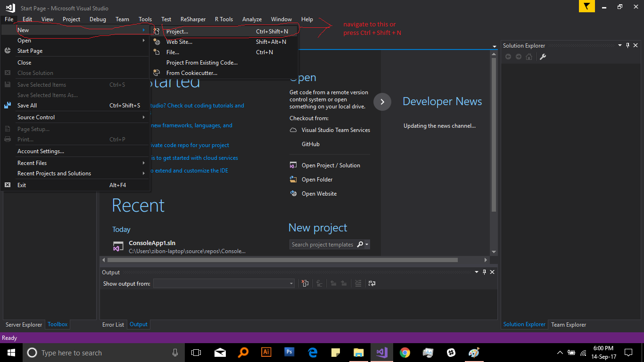
Task: Click the Web Site globe icon in New submenu
Action: point(157,42)
